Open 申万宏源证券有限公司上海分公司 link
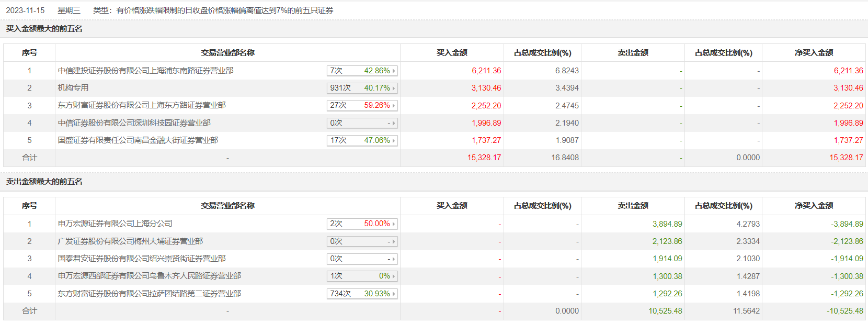Viewport: 868px width, 323px height. click(x=115, y=224)
